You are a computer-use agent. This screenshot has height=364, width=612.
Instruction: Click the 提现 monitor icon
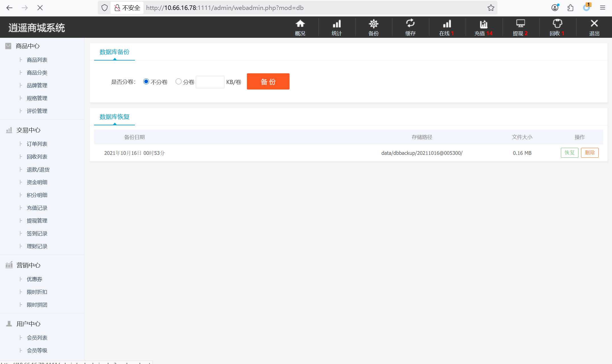(520, 24)
